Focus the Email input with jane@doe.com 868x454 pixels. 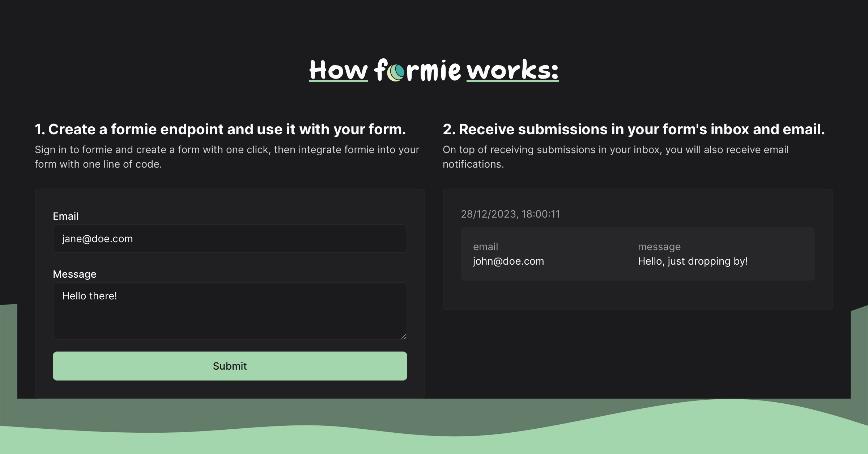pos(230,239)
